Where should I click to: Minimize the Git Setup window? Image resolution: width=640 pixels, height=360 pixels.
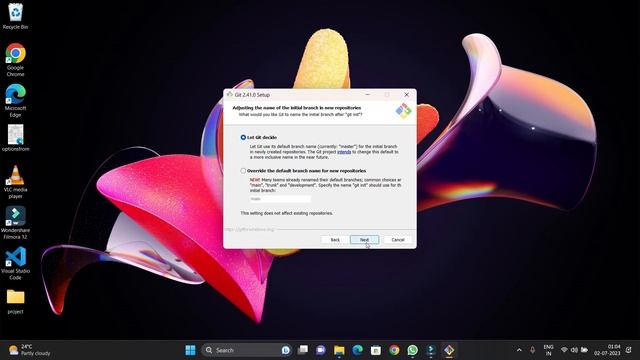[368, 94]
